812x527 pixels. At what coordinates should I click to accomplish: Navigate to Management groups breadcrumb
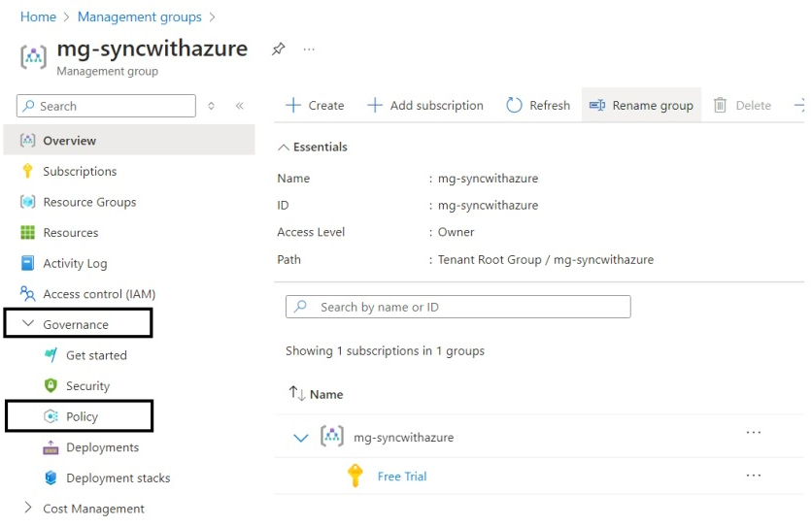(x=139, y=16)
